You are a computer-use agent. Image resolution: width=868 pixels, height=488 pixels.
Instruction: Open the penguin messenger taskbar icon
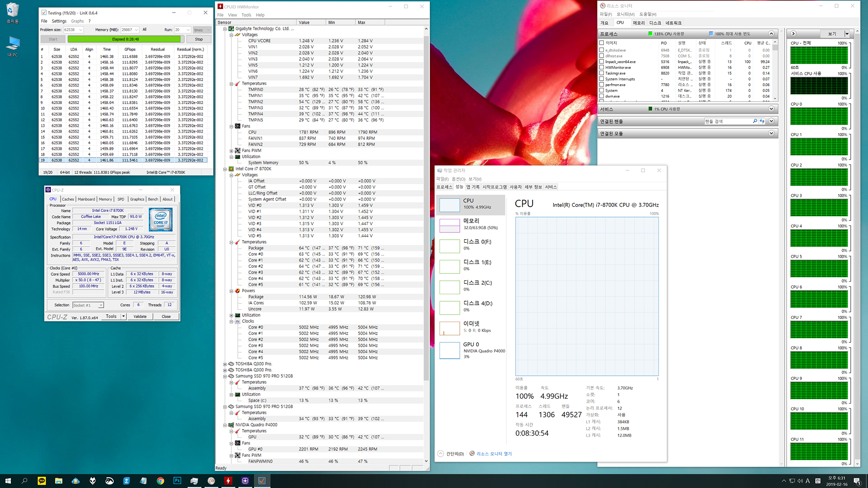(x=75, y=481)
